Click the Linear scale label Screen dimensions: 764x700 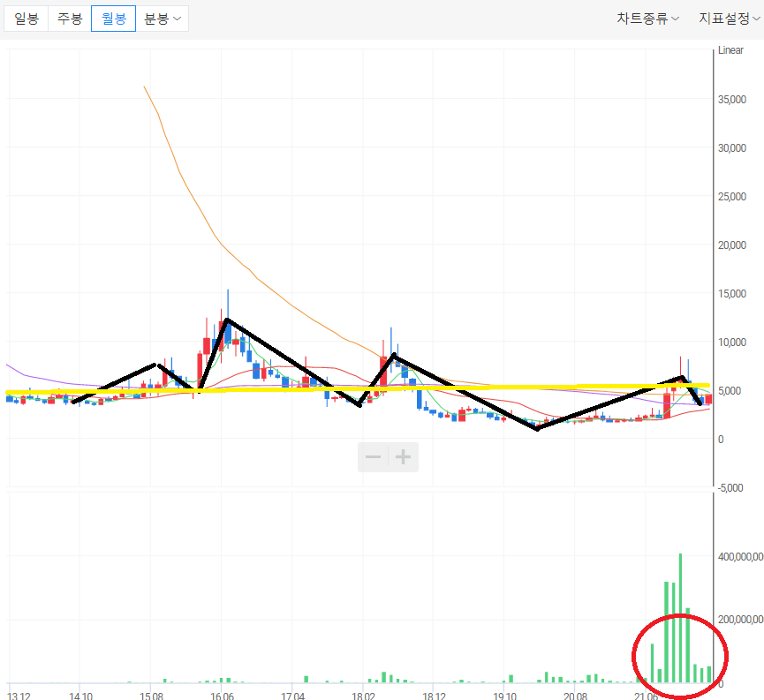730,50
